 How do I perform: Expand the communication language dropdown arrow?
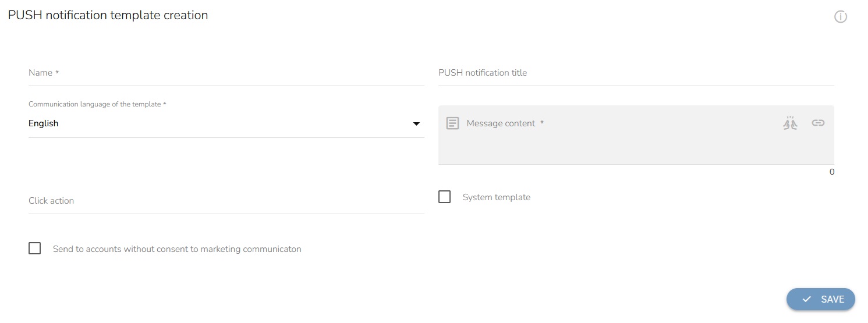[416, 124]
